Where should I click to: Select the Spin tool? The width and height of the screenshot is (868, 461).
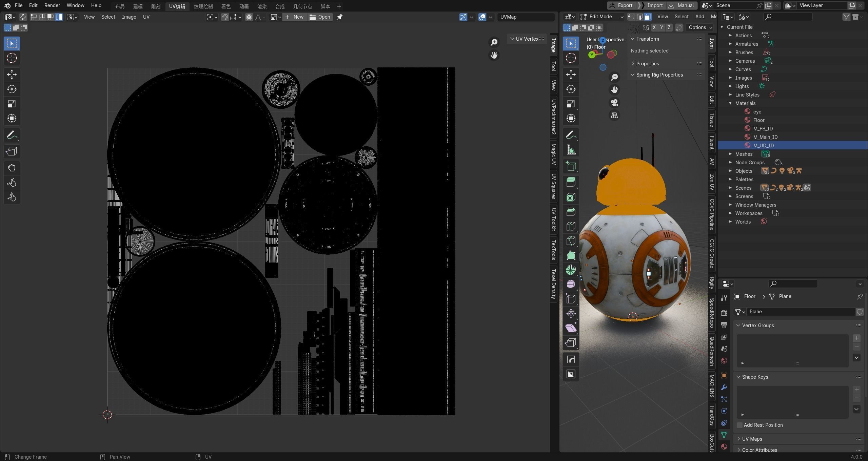pos(571,270)
